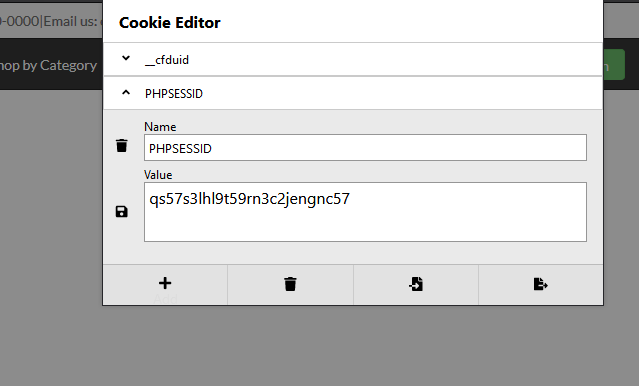Open Shop by Category in the page
Image resolution: width=639 pixels, height=386 pixels.
pyautogui.click(x=48, y=65)
